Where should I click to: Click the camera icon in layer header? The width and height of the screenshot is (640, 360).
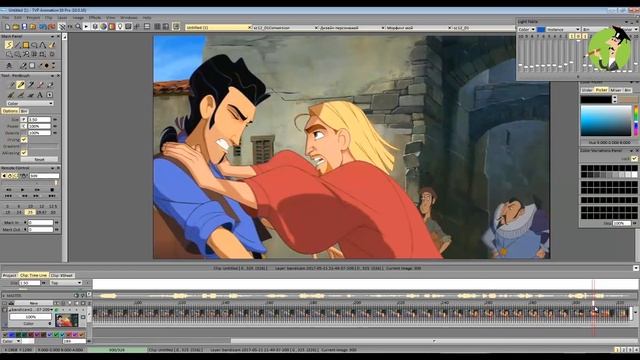(x=11, y=303)
